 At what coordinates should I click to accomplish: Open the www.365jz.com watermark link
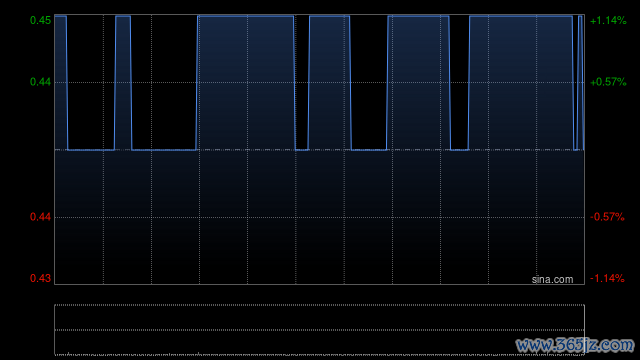tap(575, 345)
